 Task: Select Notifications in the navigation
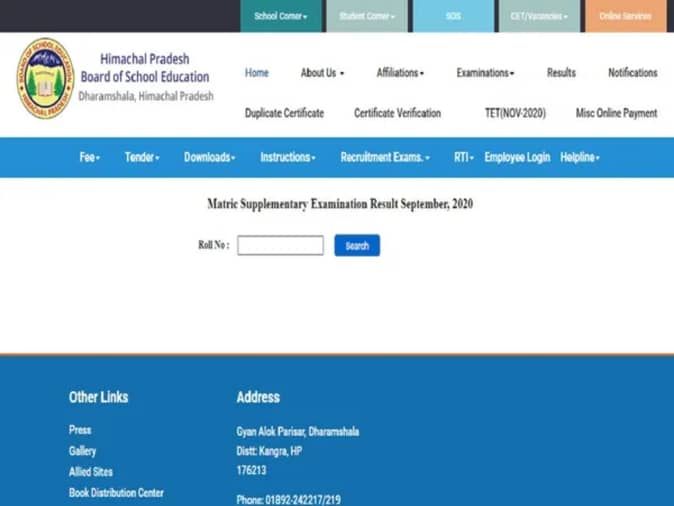coord(632,73)
